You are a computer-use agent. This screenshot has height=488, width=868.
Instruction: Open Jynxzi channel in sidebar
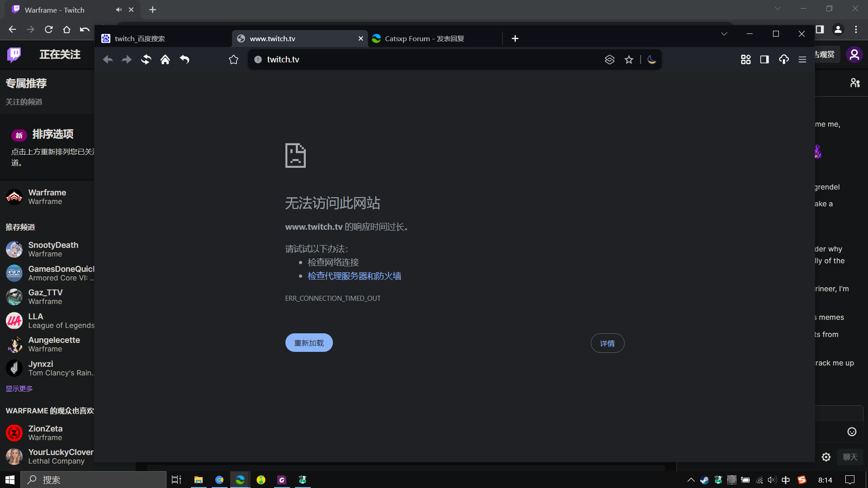[47, 368]
